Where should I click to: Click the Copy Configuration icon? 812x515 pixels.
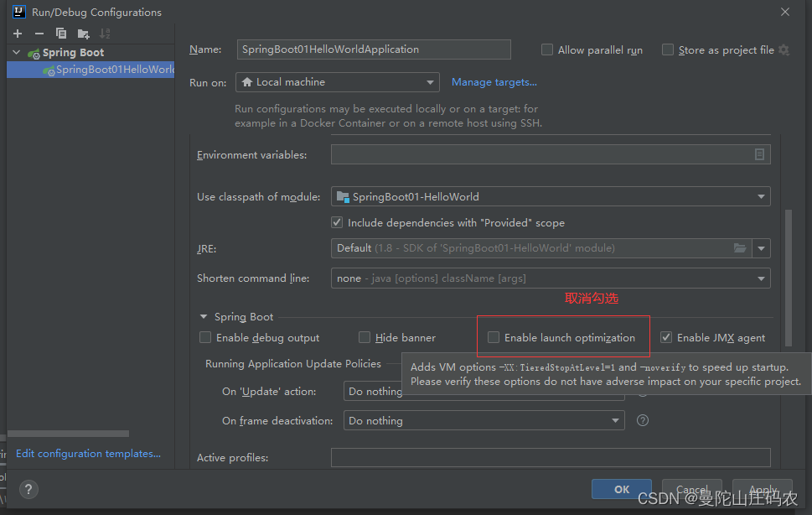(61, 34)
